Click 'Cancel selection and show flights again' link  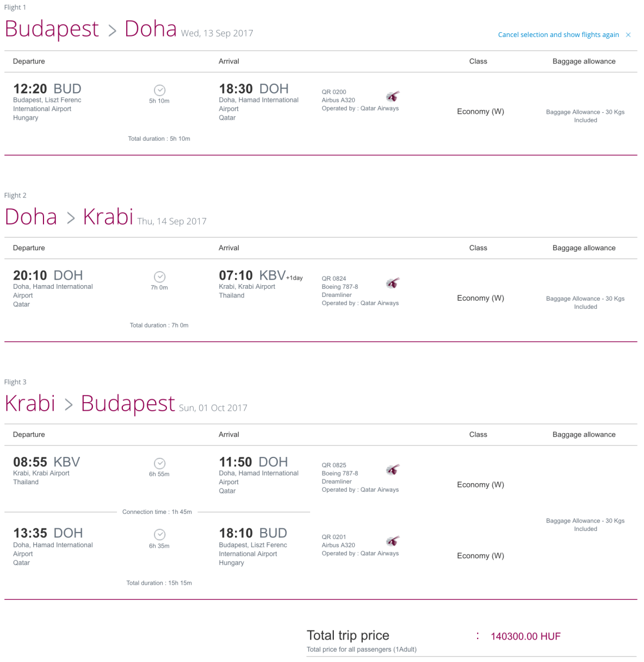[558, 35]
